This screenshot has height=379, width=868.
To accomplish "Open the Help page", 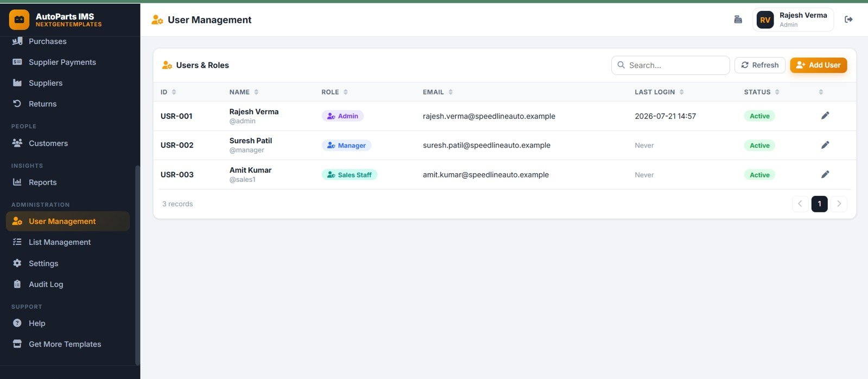I will pyautogui.click(x=68, y=323).
